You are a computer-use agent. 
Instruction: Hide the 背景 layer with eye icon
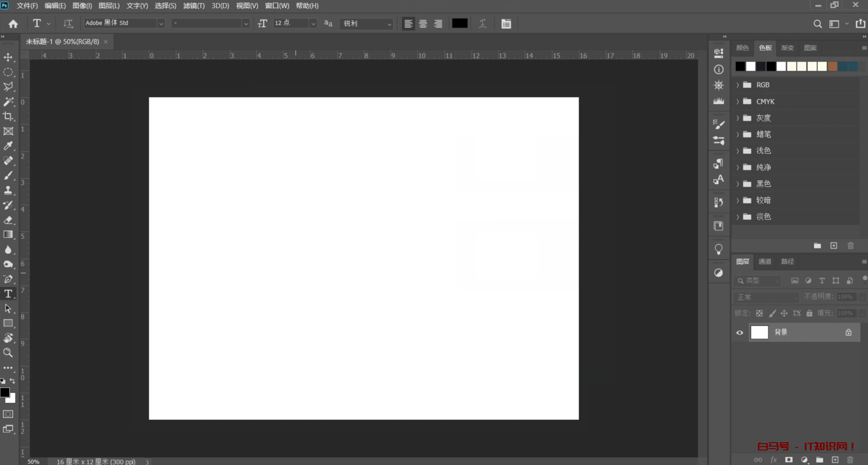pos(740,332)
